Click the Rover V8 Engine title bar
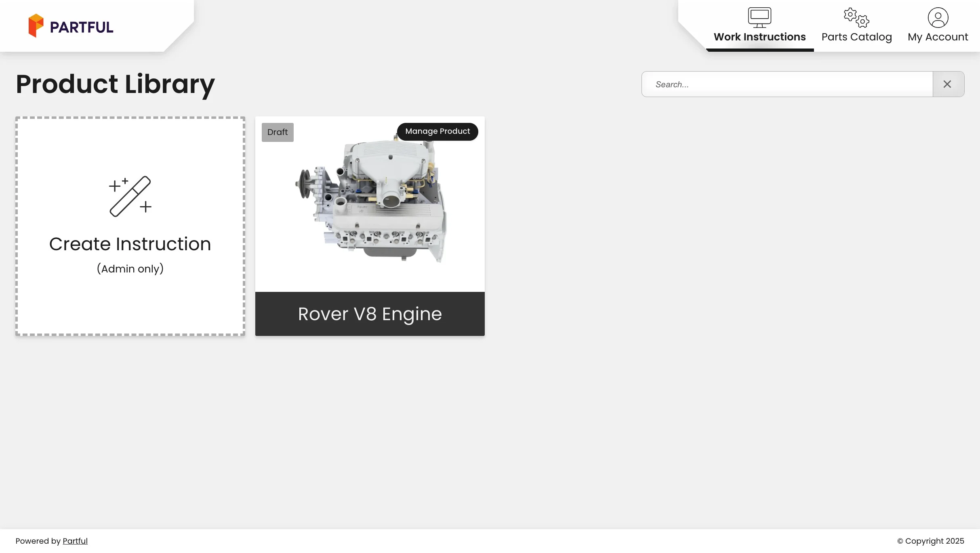 370,314
